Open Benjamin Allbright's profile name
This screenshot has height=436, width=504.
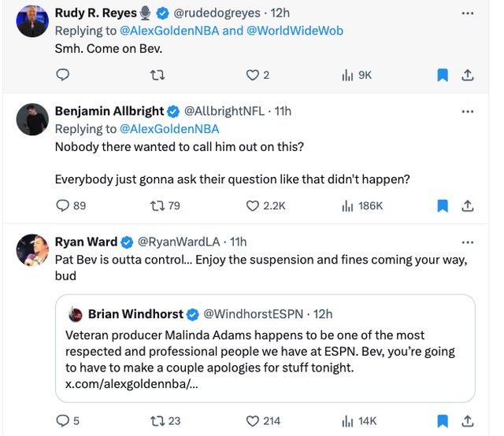coord(109,111)
